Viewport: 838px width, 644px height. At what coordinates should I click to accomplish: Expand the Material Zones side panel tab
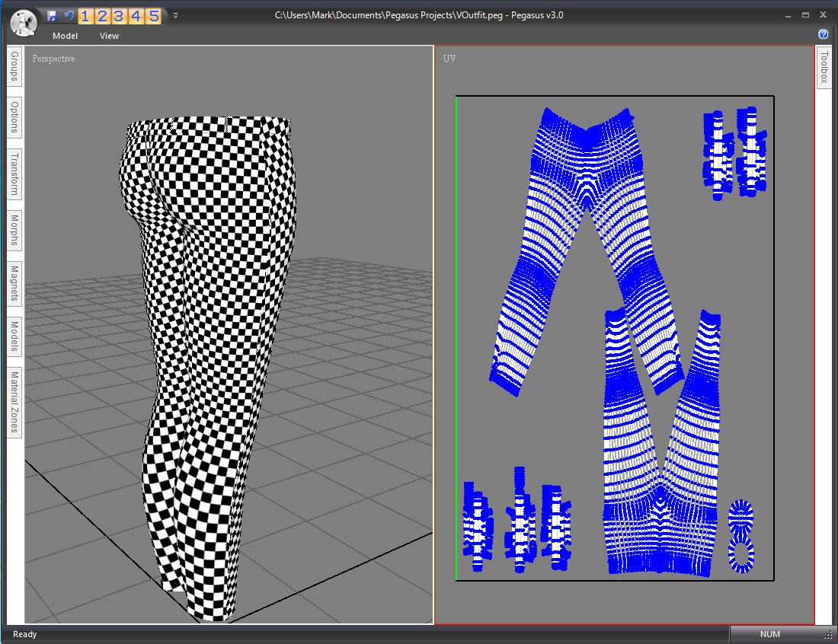coord(14,402)
